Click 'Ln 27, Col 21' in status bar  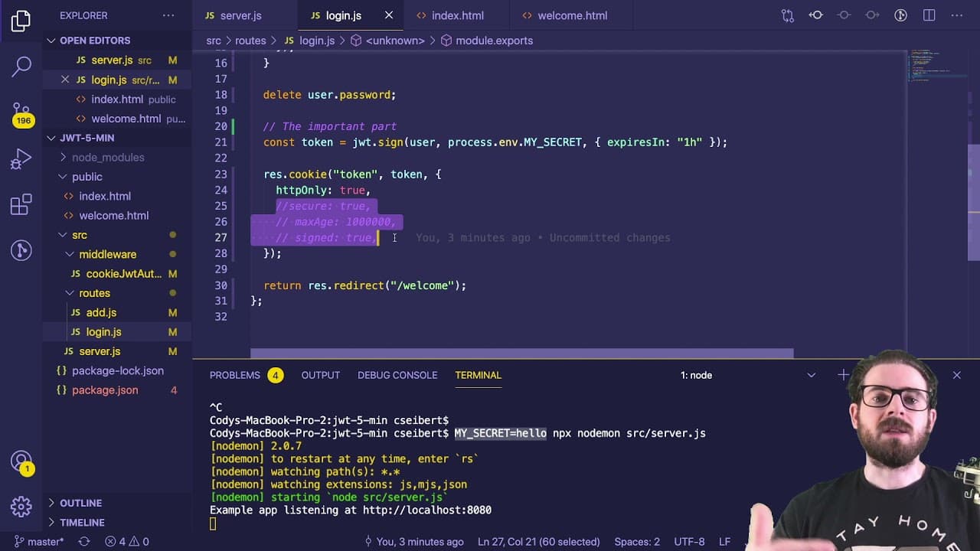[539, 542]
